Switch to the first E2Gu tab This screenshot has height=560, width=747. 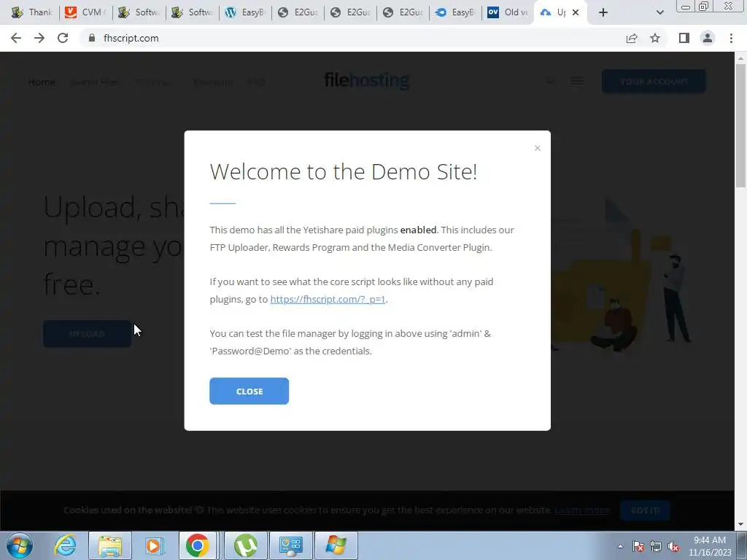(298, 12)
